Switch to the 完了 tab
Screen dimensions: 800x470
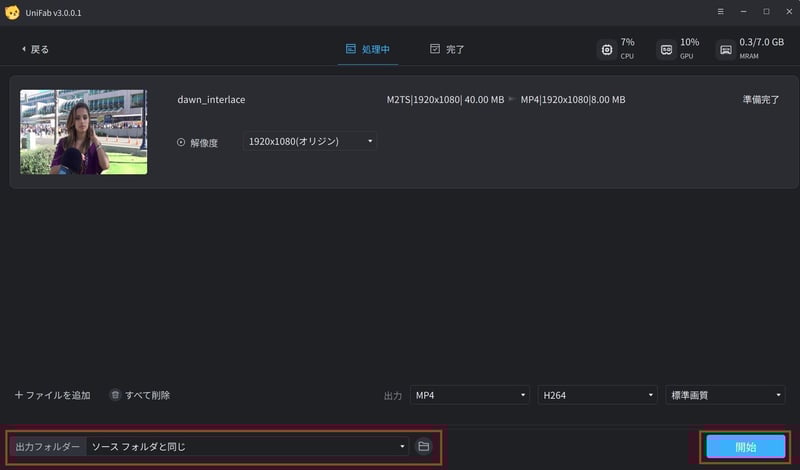tap(447, 49)
